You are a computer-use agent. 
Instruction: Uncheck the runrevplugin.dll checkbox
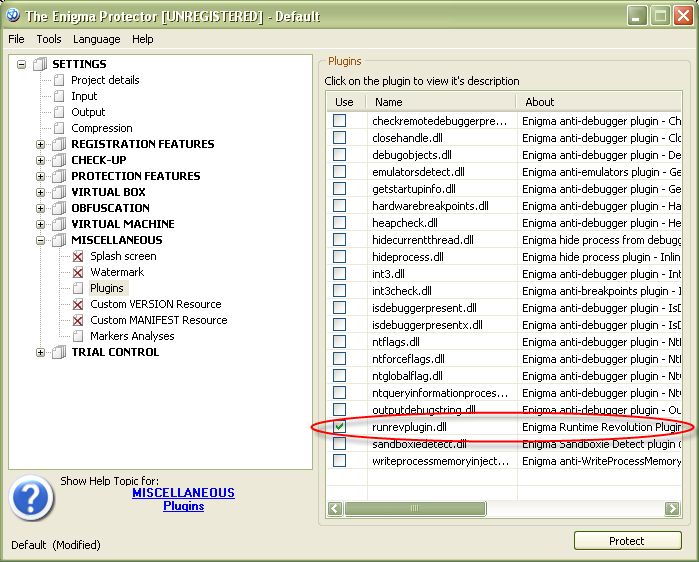pyautogui.click(x=339, y=427)
